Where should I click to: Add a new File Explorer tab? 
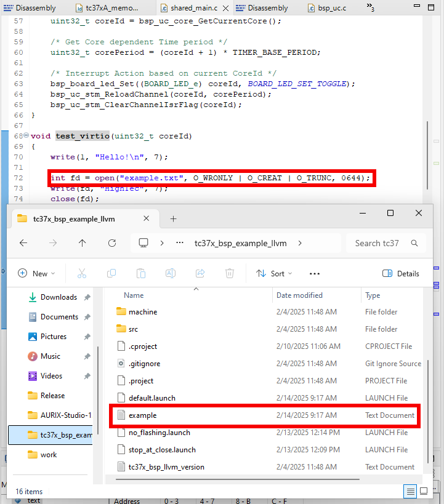173,219
